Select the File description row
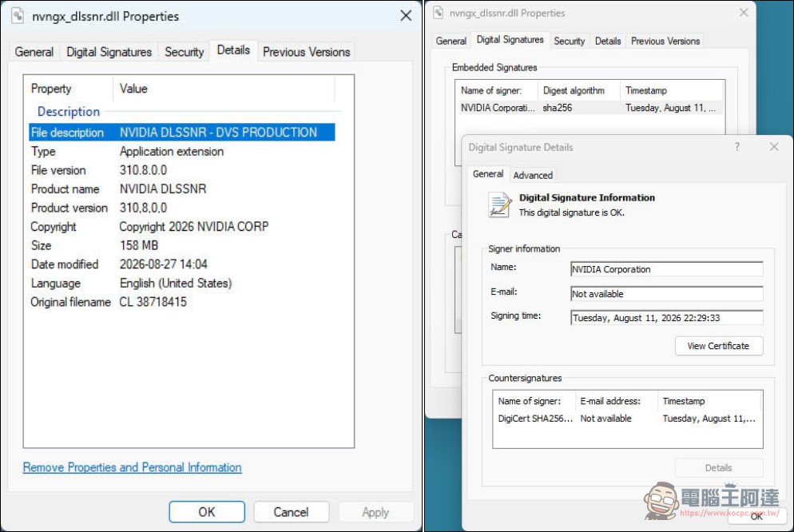The width and height of the screenshot is (794, 532). pos(182,133)
